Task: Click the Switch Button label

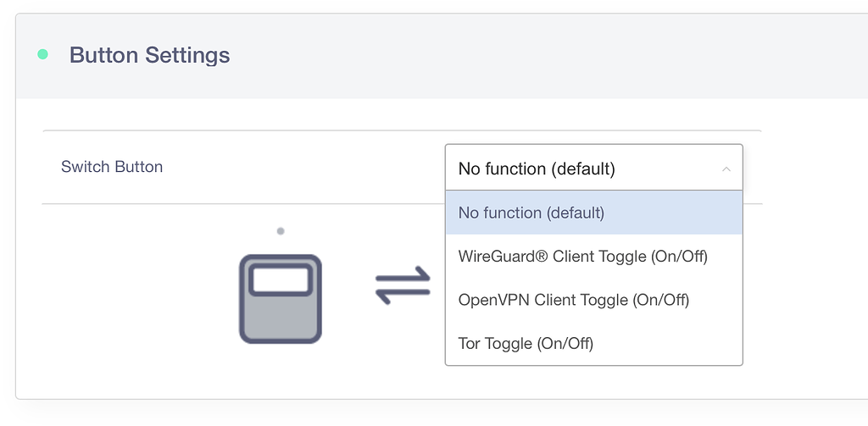Action: click(x=112, y=167)
